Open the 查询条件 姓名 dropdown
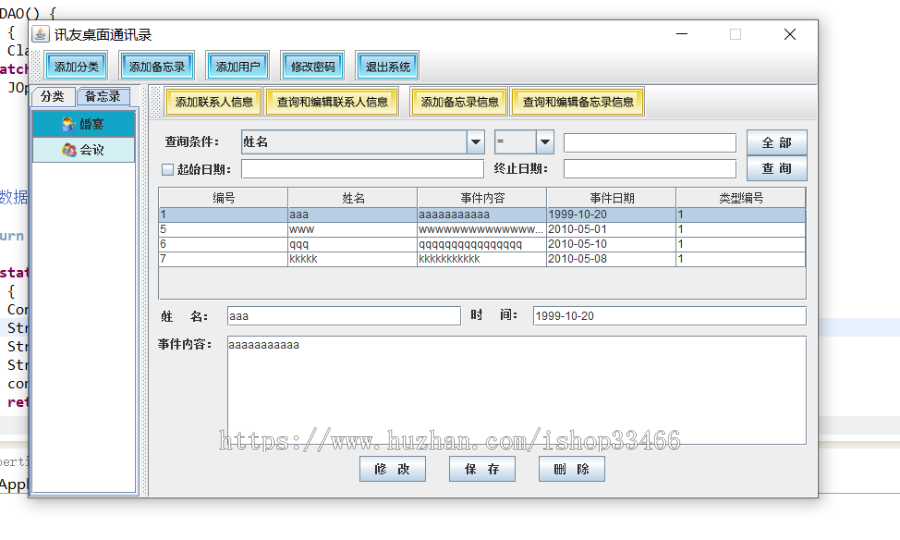900x540 pixels. click(363, 142)
